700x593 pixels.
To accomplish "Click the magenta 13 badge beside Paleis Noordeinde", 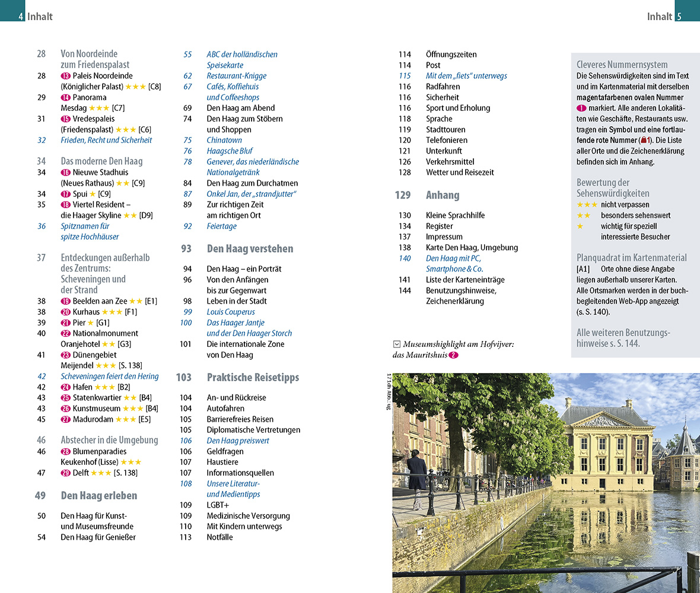I will coord(65,76).
